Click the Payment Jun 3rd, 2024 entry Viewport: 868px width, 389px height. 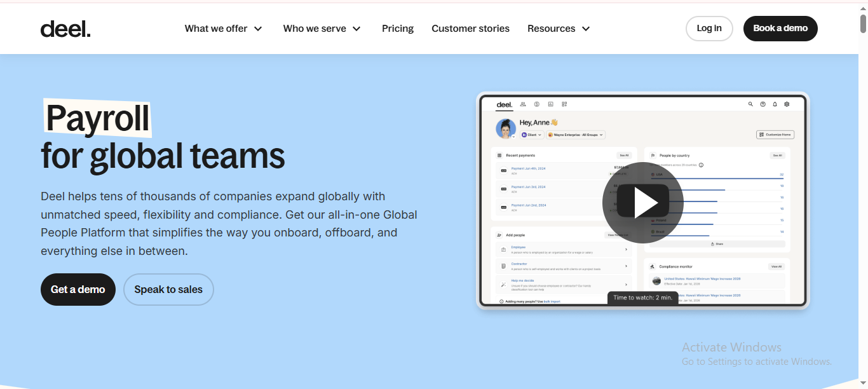tap(529, 187)
